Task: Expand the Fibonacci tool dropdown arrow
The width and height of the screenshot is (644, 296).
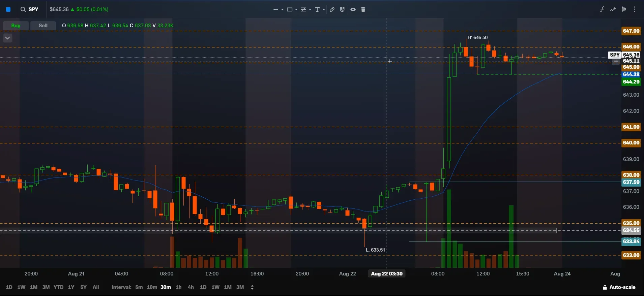Action: pyautogui.click(x=310, y=9)
